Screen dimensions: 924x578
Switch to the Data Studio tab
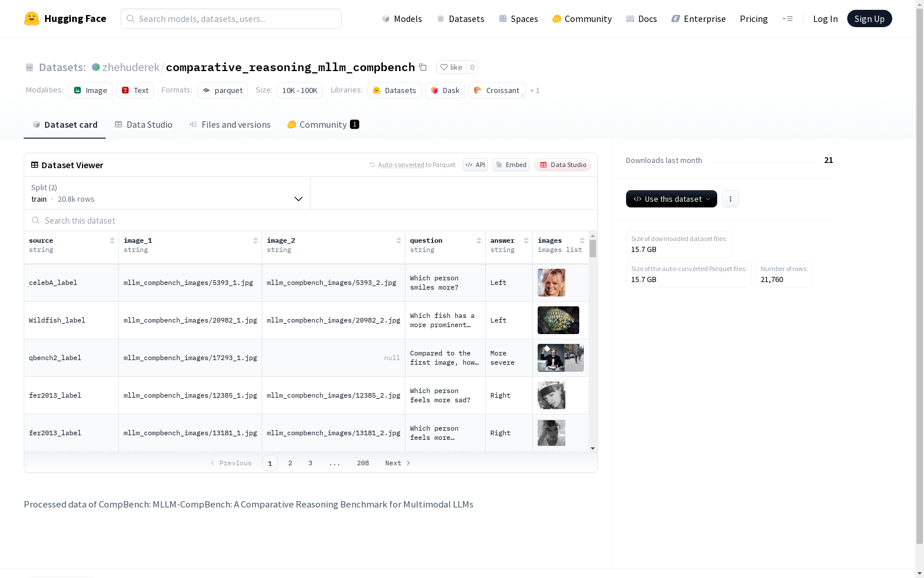144,125
